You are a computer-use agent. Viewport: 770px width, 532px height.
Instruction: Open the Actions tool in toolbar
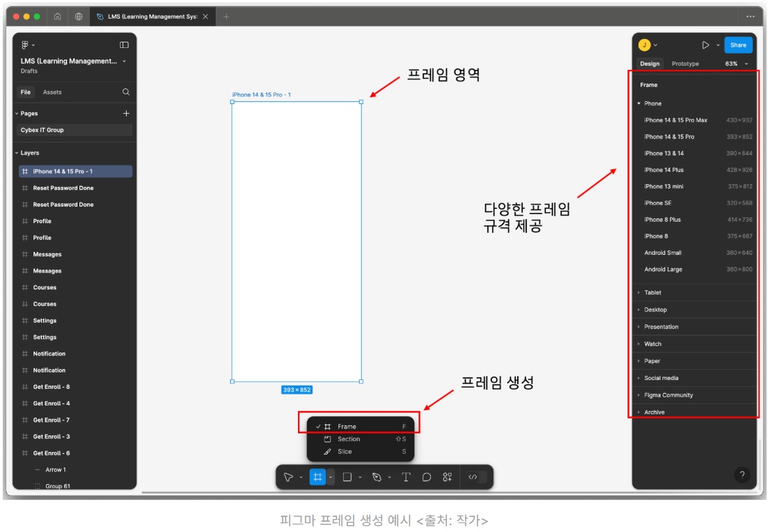[x=447, y=477]
